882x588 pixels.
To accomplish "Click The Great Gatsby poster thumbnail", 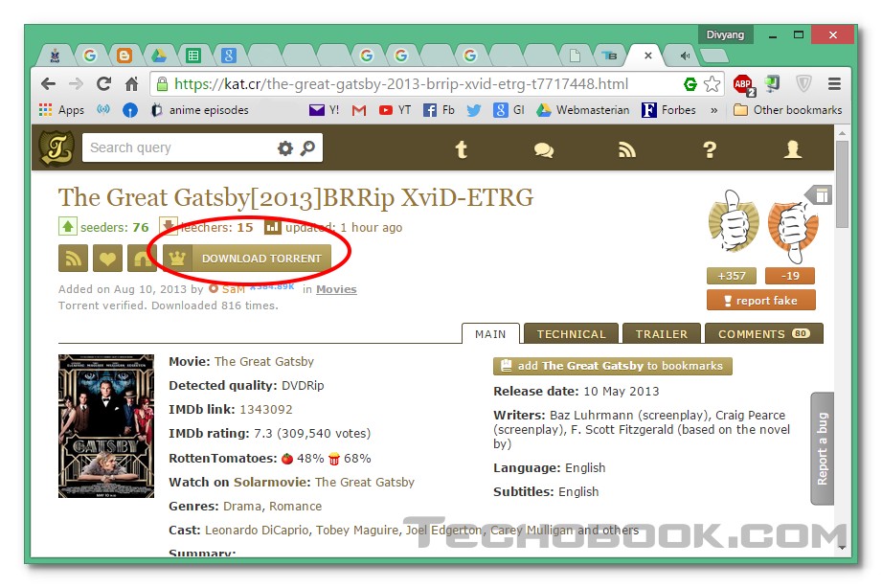I will (x=106, y=426).
